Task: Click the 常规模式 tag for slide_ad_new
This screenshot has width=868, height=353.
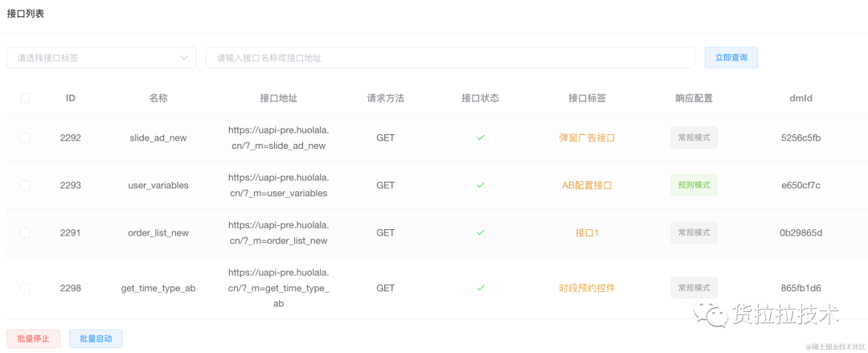Action: pos(694,138)
